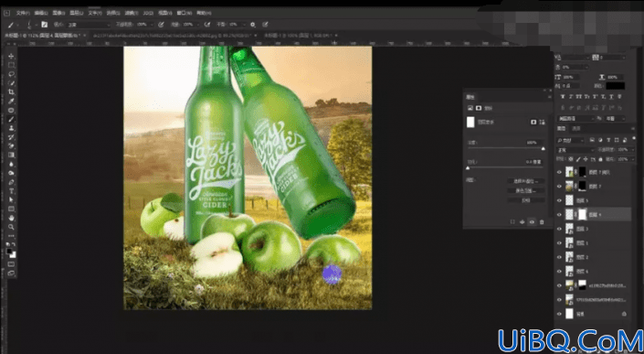The image size is (644, 354).
Task: Enable airbrush build-up in options bar
Action: click(x=207, y=25)
